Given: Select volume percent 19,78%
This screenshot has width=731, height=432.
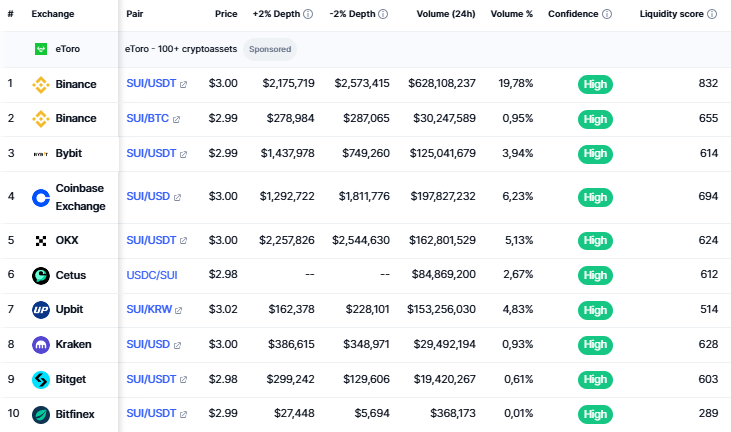Looking at the screenshot, I should [516, 83].
